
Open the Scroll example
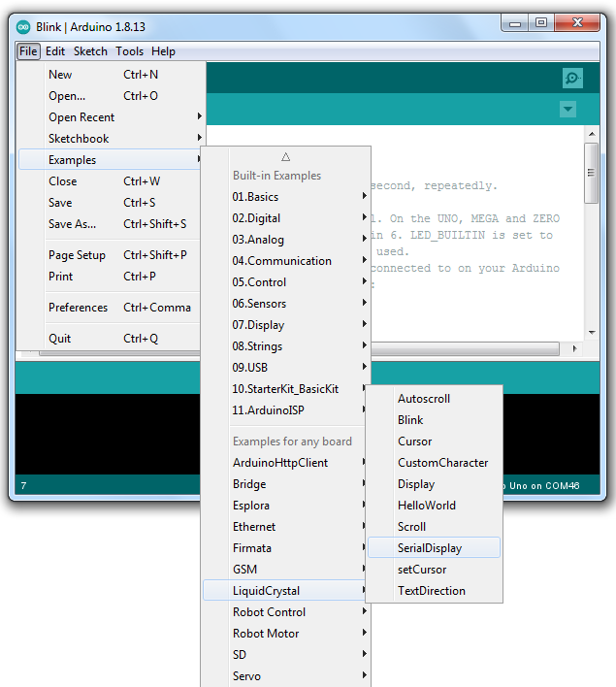coord(434,527)
